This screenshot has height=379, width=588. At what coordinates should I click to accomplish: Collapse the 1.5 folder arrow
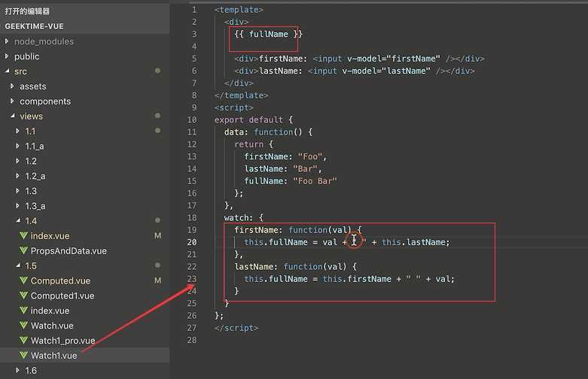point(18,265)
